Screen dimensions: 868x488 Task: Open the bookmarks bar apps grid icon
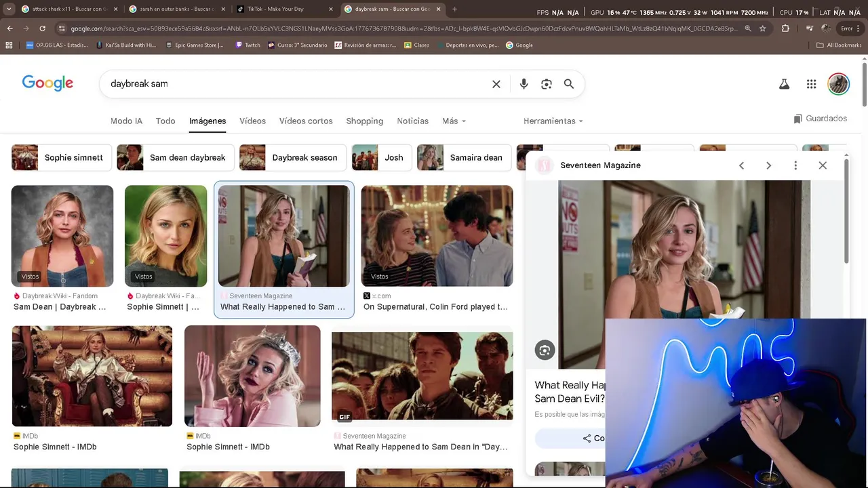point(9,45)
